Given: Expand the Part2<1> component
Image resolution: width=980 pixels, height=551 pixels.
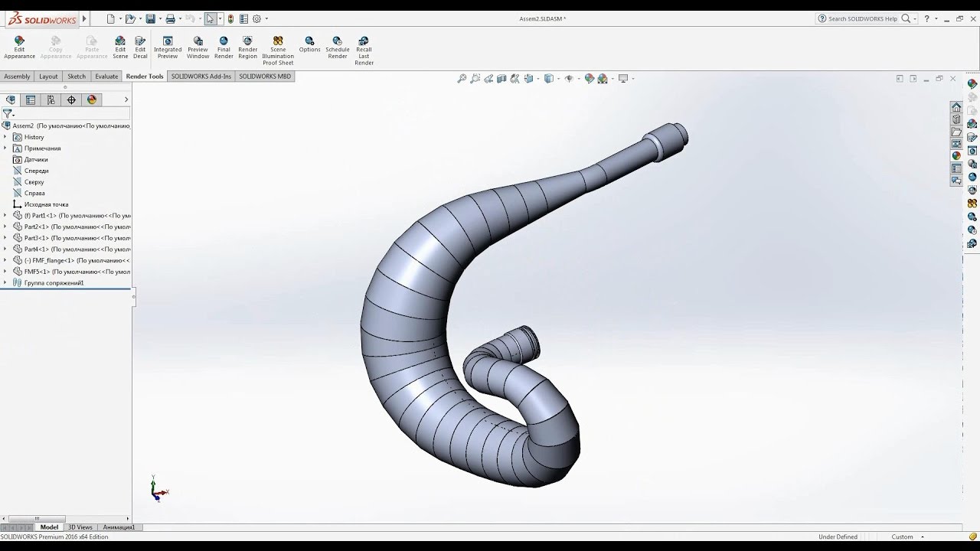Looking at the screenshot, I should [5, 227].
